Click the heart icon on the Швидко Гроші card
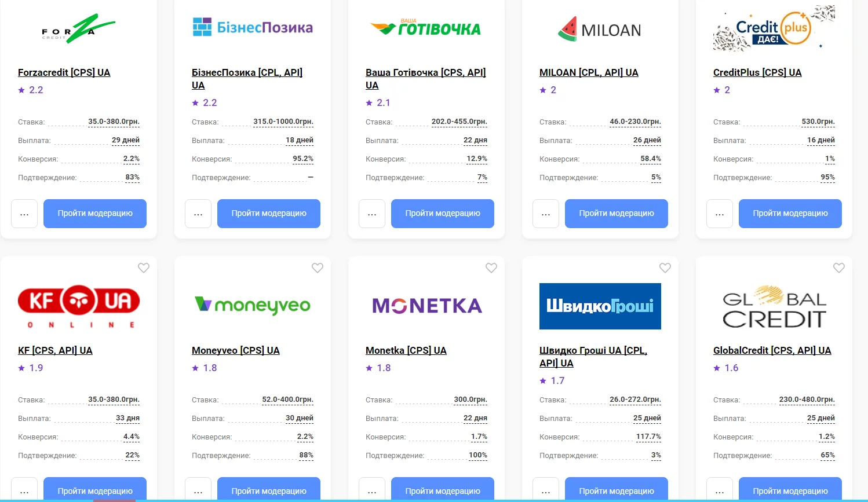Image resolution: width=868 pixels, height=502 pixels. click(665, 268)
